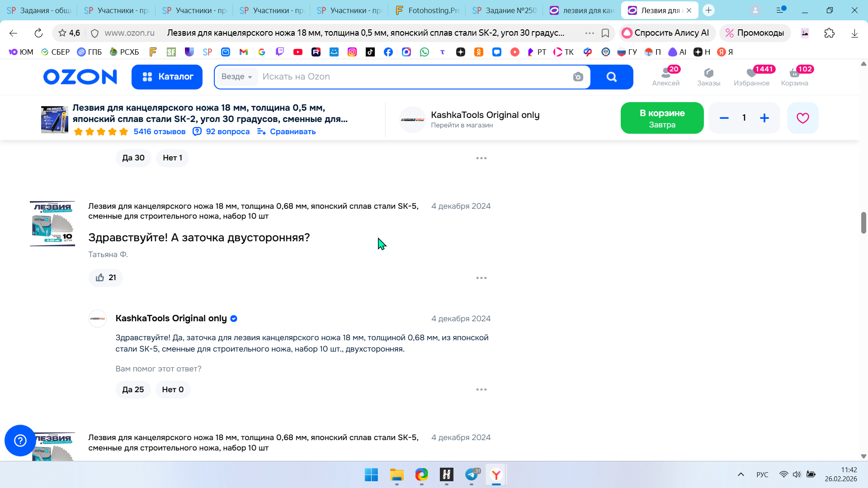Viewport: 868px width, 488px height.
Task: Vote Да 25 on the seller's answer
Action: 133,389
